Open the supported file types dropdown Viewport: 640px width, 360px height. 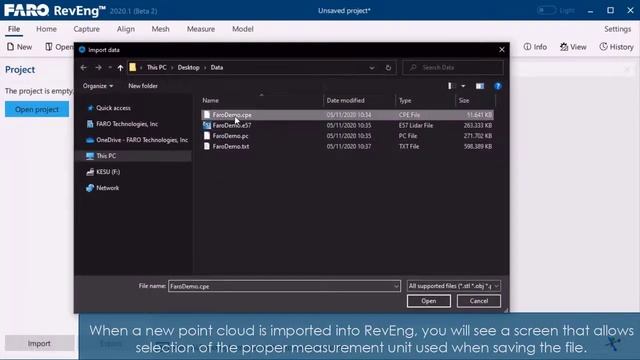[453, 286]
